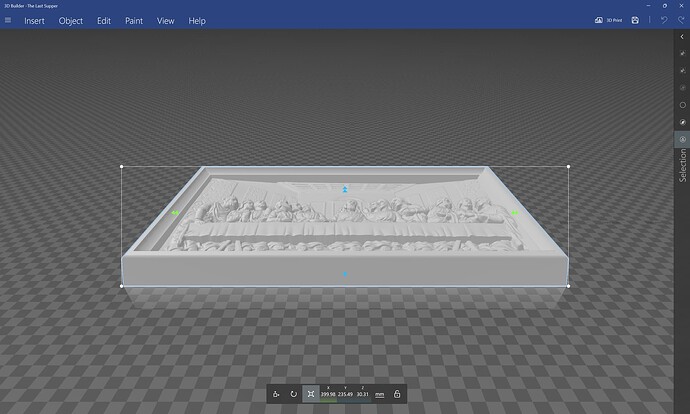Click the top blue scale arrow handle
690x414 pixels.
click(345, 189)
